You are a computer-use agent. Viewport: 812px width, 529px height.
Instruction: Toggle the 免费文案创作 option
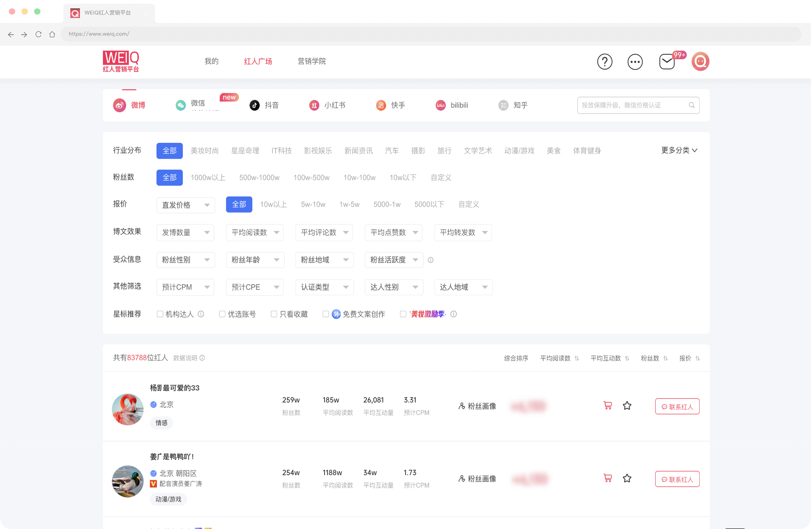325,314
